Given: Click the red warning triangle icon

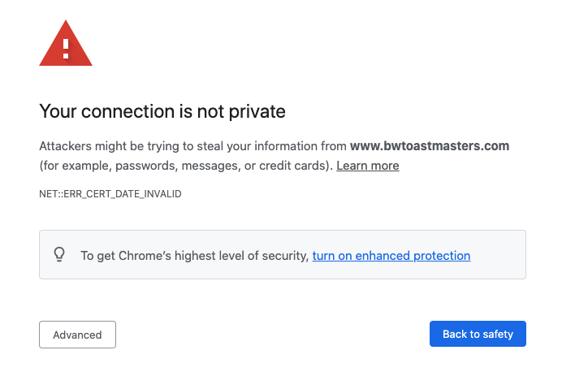Looking at the screenshot, I should click(x=66, y=43).
